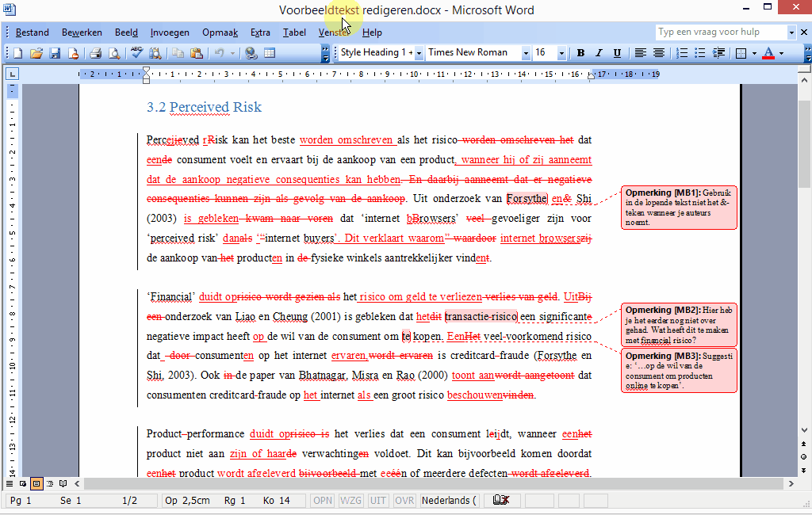The width and height of the screenshot is (812, 515).
Task: Open the Bewerken menu
Action: pos(82,32)
